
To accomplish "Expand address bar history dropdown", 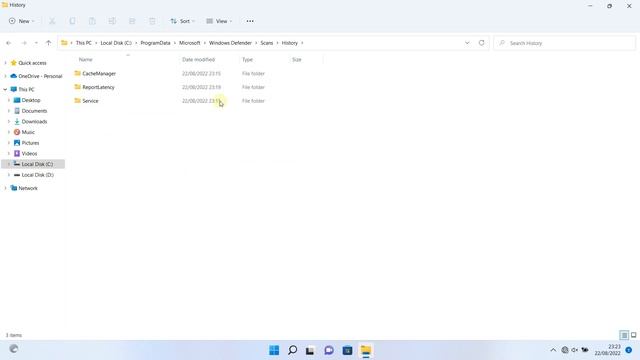I will [x=467, y=43].
